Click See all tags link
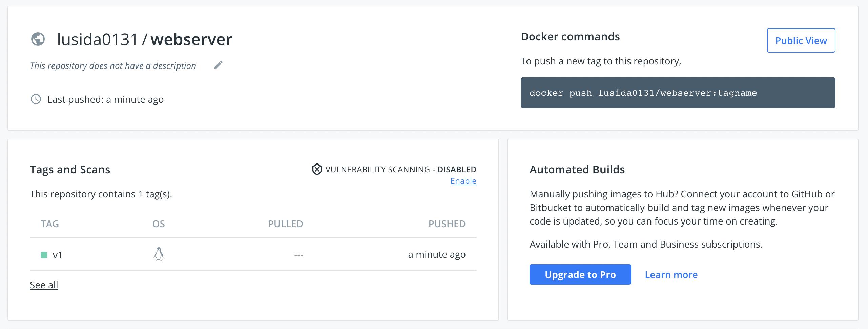Image resolution: width=868 pixels, height=329 pixels. [x=44, y=285]
